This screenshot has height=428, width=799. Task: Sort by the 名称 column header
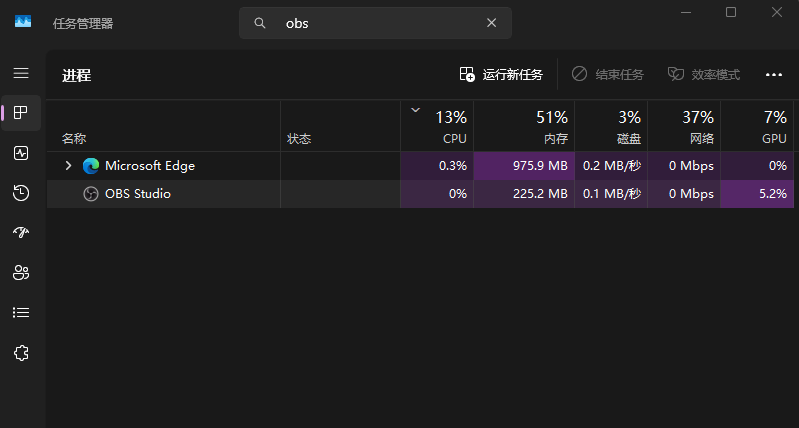[x=163, y=126]
